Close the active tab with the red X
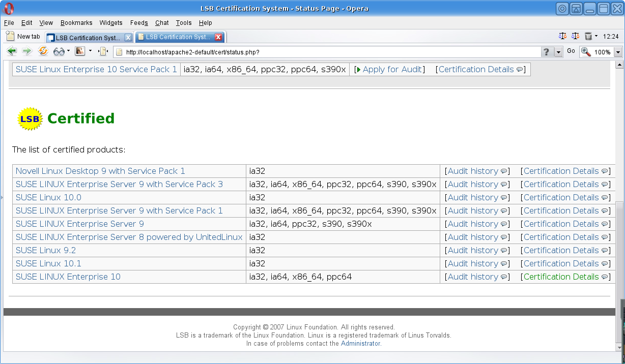Image resolution: width=625 pixels, height=364 pixels. tap(218, 37)
